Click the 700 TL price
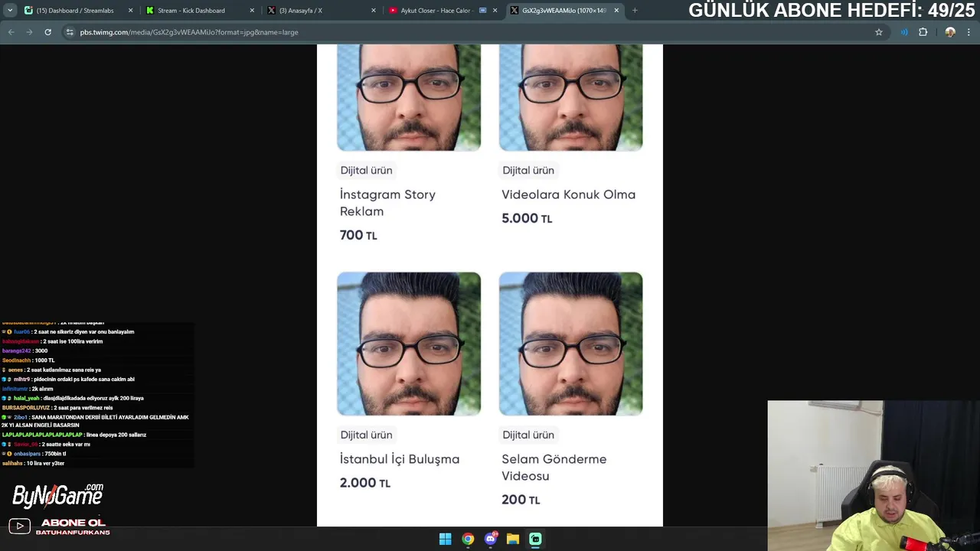Image resolution: width=980 pixels, height=551 pixels. click(358, 235)
